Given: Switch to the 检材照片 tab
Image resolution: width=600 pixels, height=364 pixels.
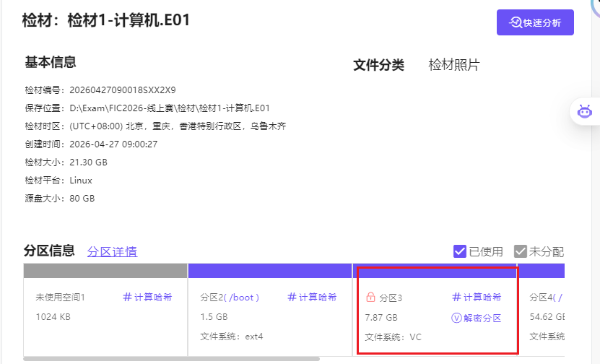Looking at the screenshot, I should tap(453, 65).
